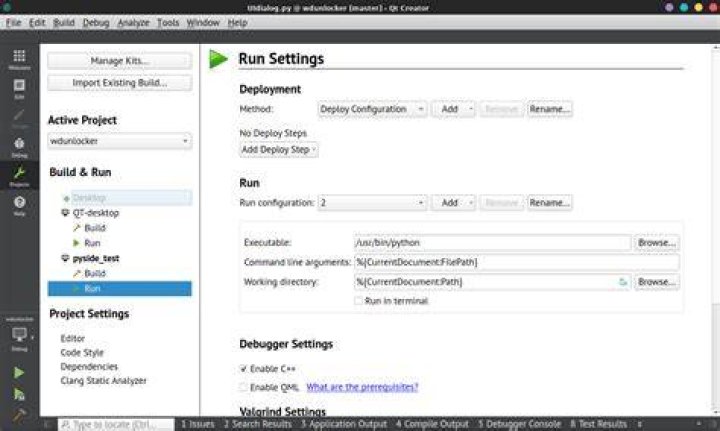
Task: Click the Type to locate search field
Action: [x=116, y=425]
